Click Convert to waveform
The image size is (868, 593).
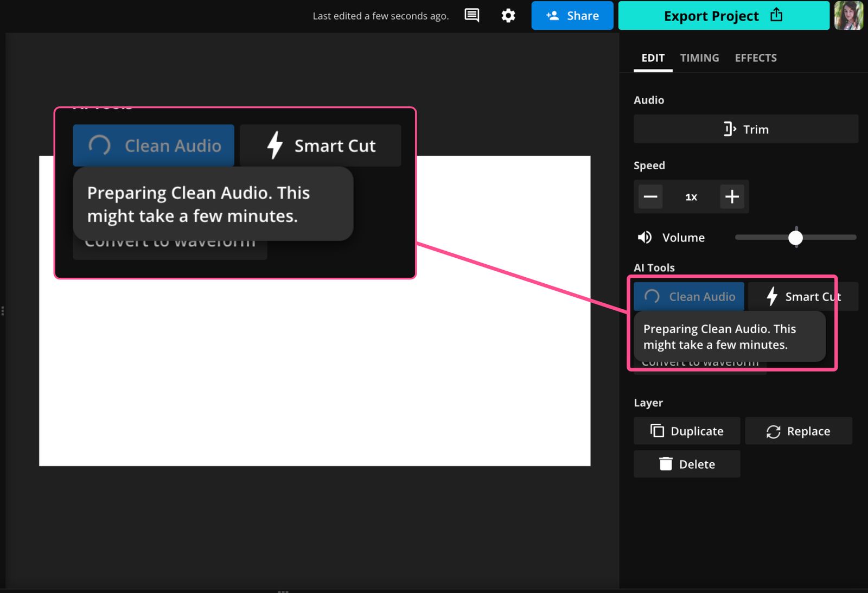[x=700, y=361]
